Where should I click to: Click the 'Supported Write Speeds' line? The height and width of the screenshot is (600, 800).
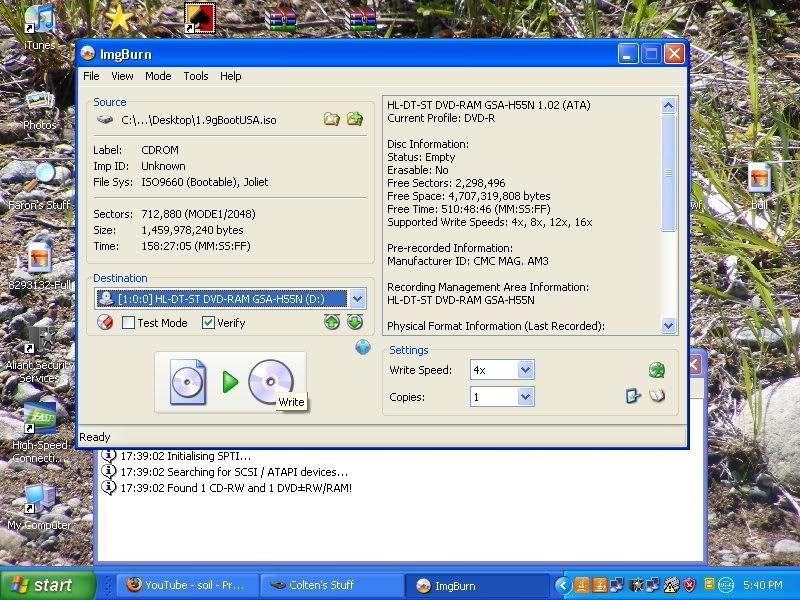point(489,222)
